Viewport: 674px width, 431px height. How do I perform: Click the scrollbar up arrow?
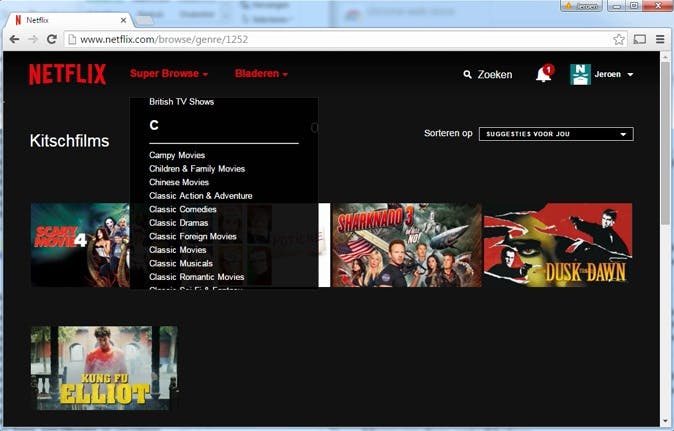click(665, 56)
